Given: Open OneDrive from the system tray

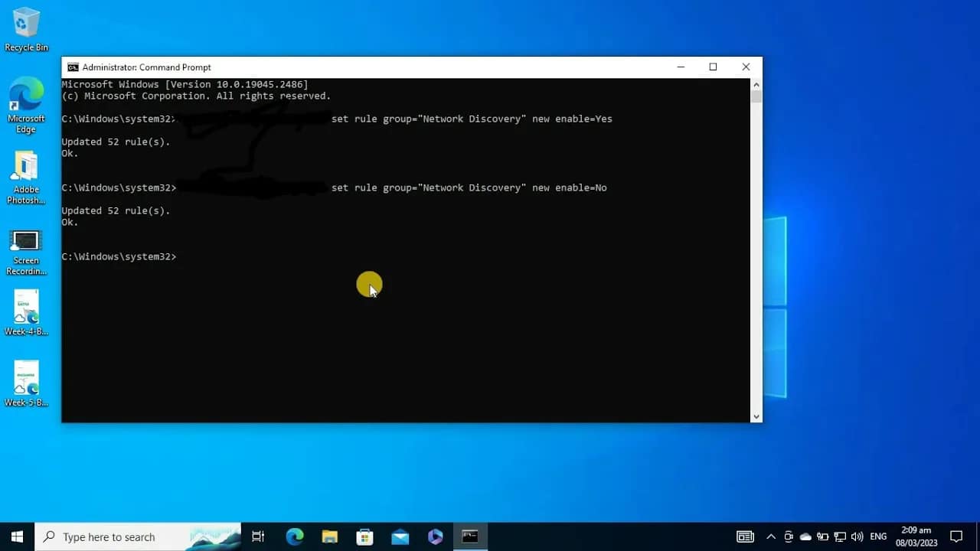Looking at the screenshot, I should pos(805,536).
